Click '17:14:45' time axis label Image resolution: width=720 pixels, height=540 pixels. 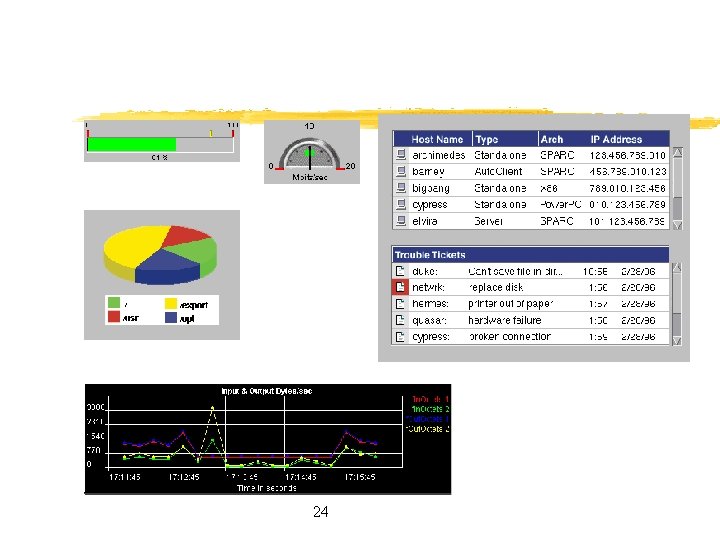click(x=301, y=477)
